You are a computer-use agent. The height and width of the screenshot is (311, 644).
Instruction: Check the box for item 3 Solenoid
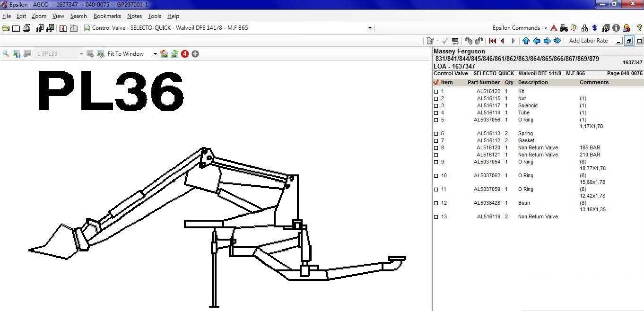(436, 106)
